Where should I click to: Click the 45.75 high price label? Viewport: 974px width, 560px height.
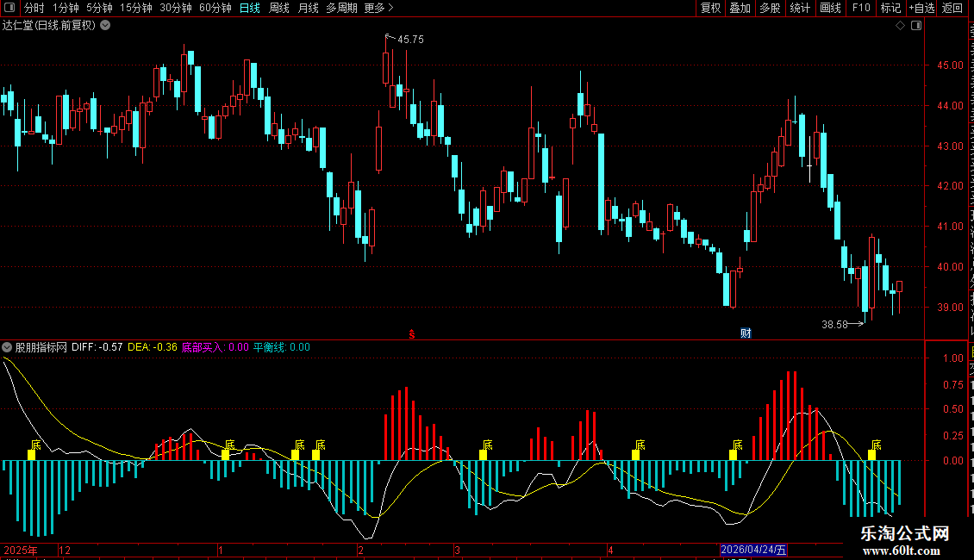pos(410,39)
